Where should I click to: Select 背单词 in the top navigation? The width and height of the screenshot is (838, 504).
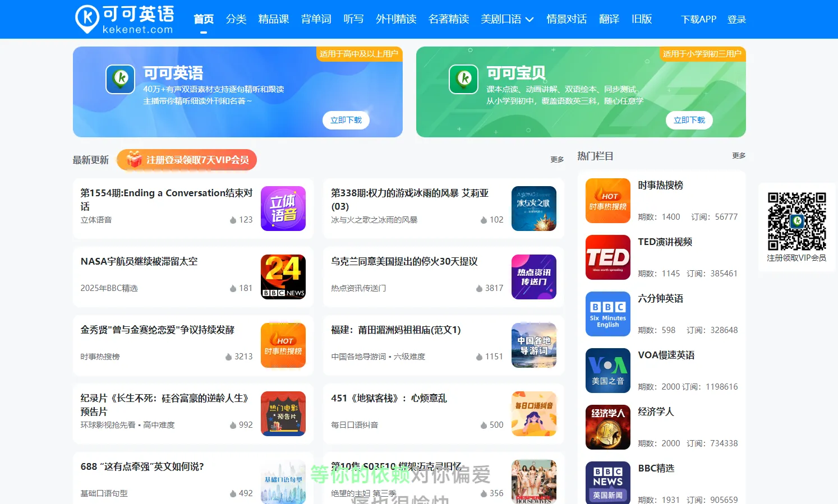pos(316,19)
